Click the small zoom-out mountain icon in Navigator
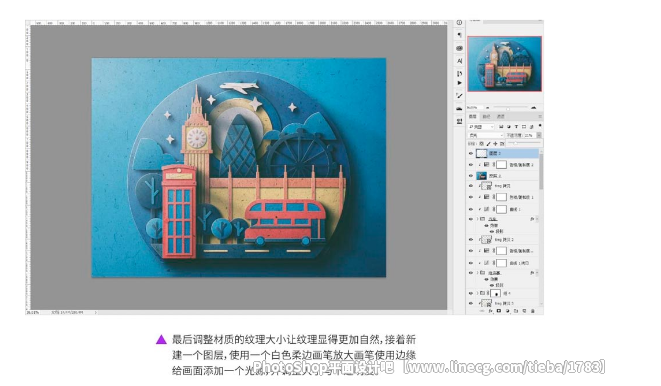This screenshot has height=386, width=661. pyautogui.click(x=488, y=108)
